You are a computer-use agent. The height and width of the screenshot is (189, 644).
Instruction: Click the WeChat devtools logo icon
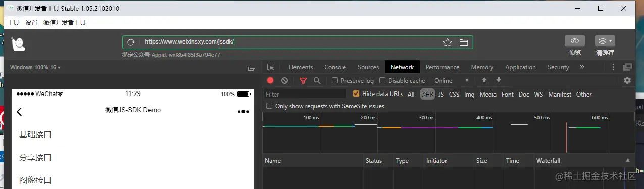(x=19, y=44)
